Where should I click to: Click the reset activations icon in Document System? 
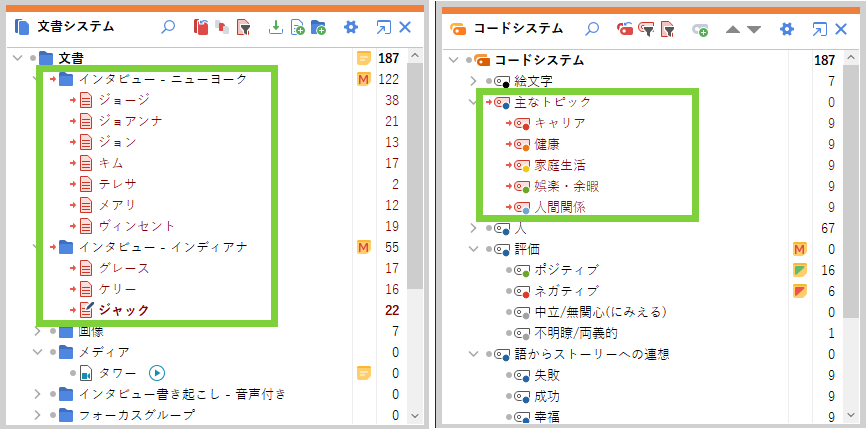coord(222,27)
